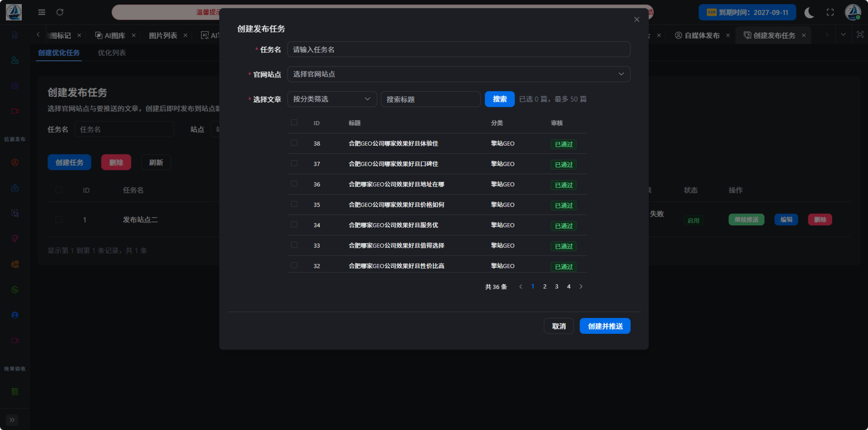The height and width of the screenshot is (430, 868).
Task: Go to the previous page with the pagination arrow
Action: tap(521, 287)
